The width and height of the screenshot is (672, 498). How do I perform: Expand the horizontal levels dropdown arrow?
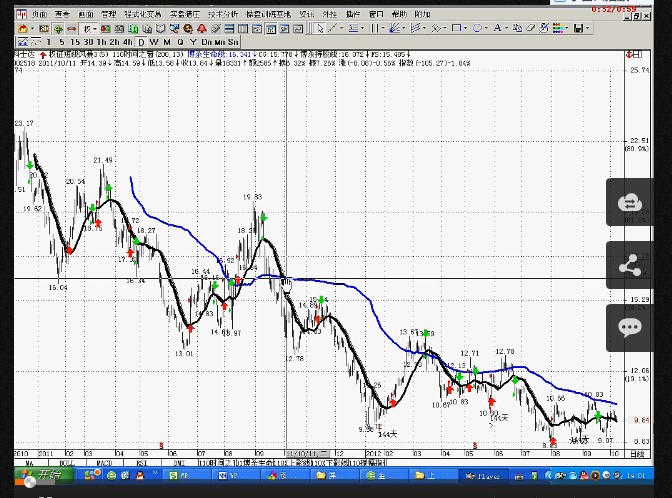[363, 29]
